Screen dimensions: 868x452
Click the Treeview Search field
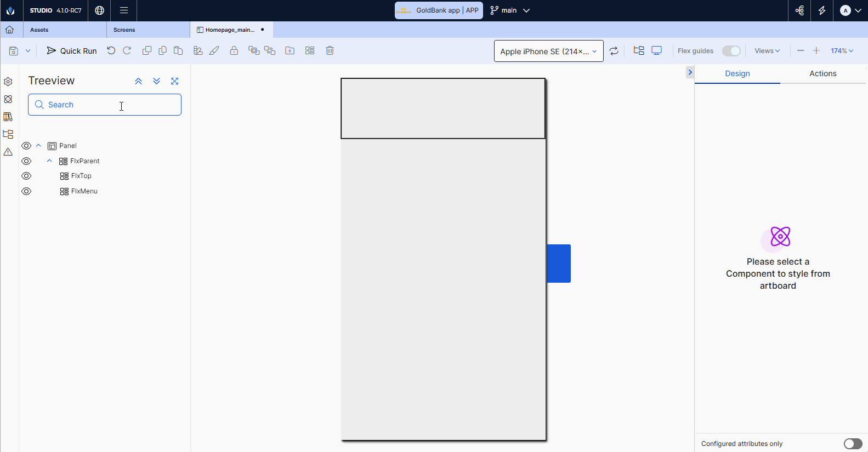pos(105,105)
